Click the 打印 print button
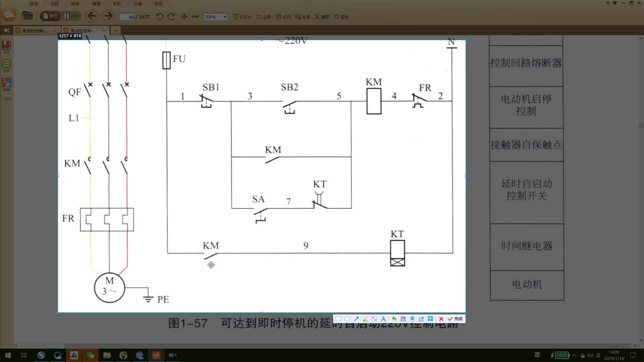The image size is (644, 362). coord(283,17)
